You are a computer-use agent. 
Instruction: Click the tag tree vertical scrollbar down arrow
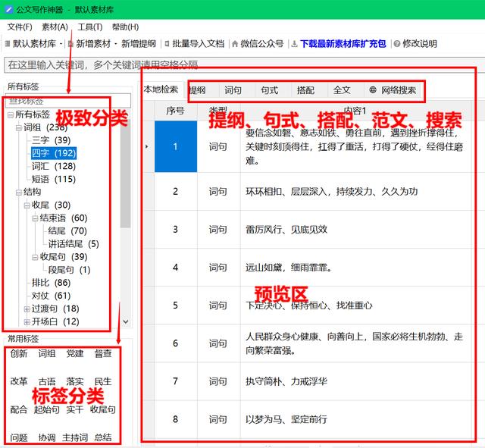click(x=126, y=322)
